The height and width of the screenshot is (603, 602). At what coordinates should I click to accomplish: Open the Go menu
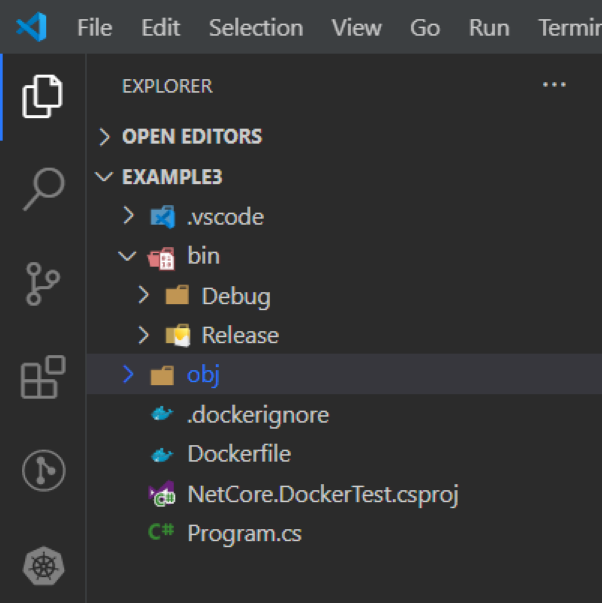425,28
